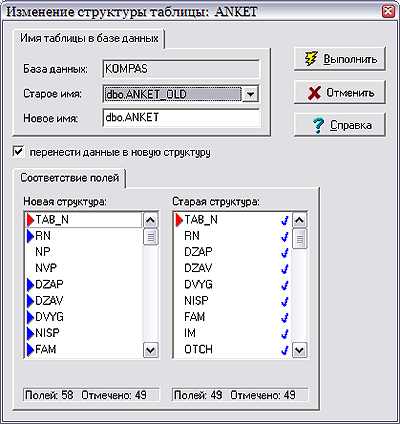Toggle the checkmark beside DVYG in old structure
The height and width of the screenshot is (424, 400).
pyautogui.click(x=285, y=285)
